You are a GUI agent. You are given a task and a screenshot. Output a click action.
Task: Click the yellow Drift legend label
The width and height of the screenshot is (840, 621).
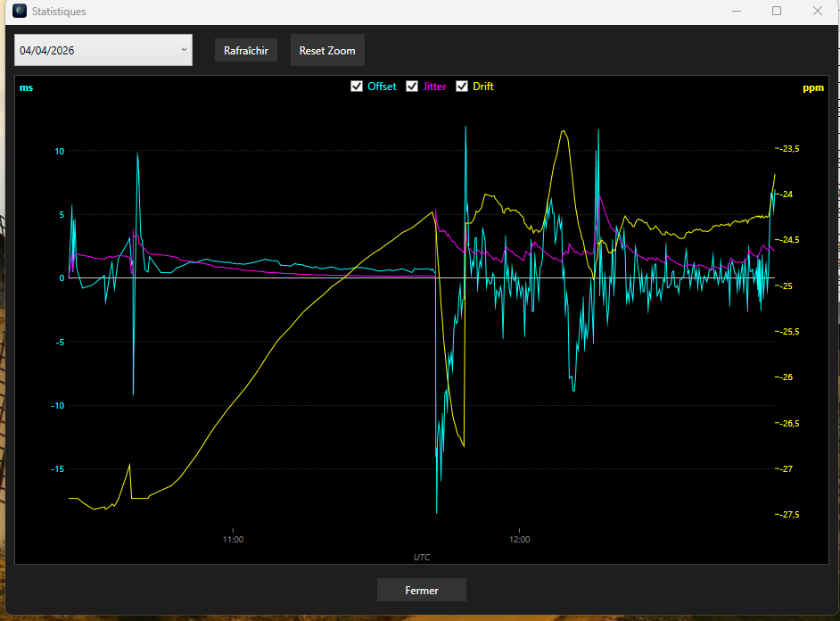click(483, 87)
